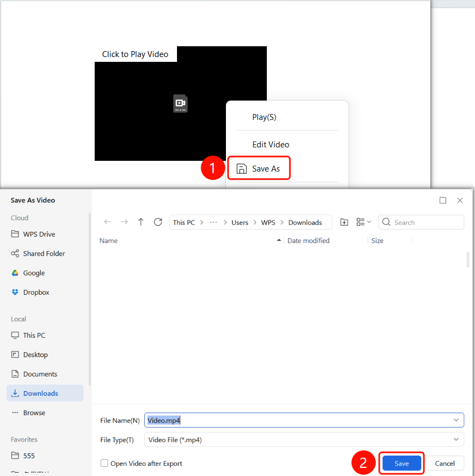Click Downloads in the breadcrumb path
475x476 pixels.
coord(305,223)
